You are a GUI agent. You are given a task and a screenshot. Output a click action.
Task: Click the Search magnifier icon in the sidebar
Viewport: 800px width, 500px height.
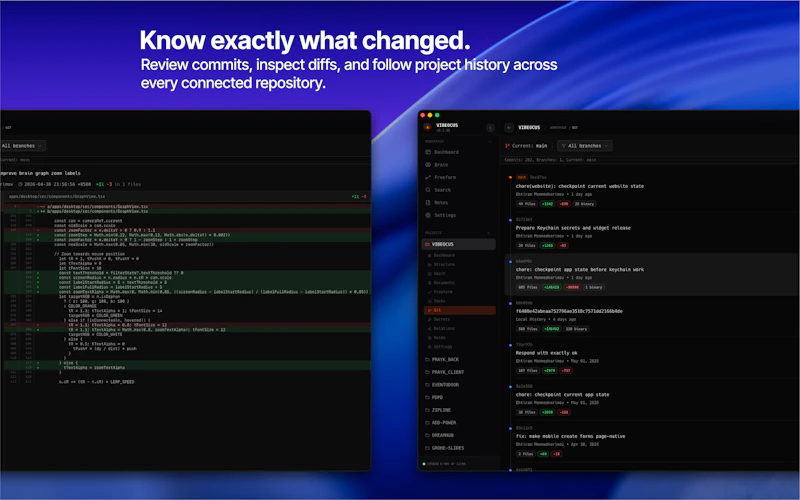point(428,190)
